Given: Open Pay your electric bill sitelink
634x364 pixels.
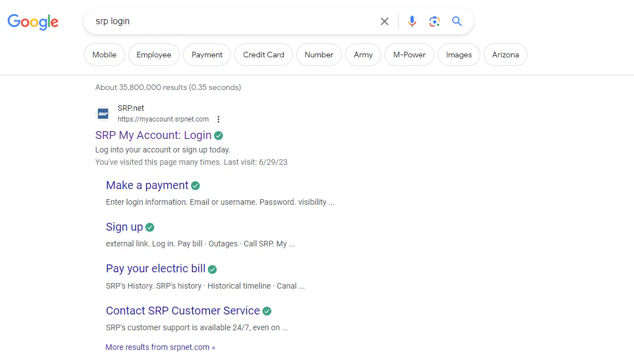Looking at the screenshot, I should coord(155,268).
